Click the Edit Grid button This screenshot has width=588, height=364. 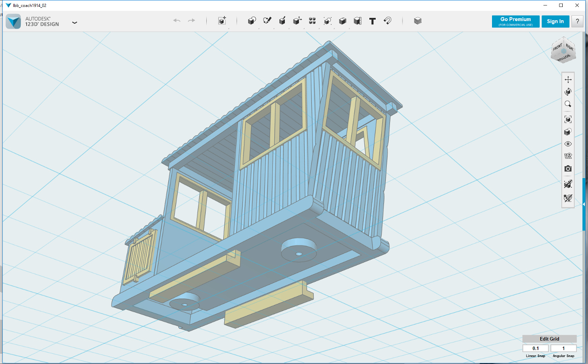tap(549, 339)
